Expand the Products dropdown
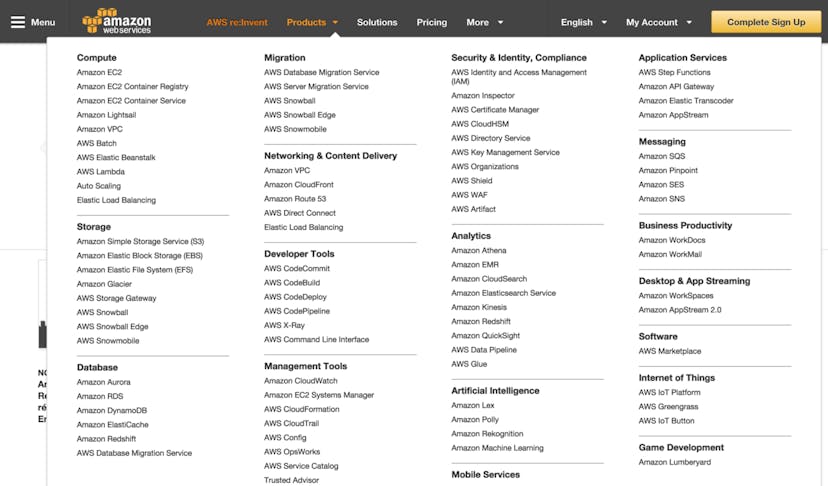The image size is (828, 486). 312,22
